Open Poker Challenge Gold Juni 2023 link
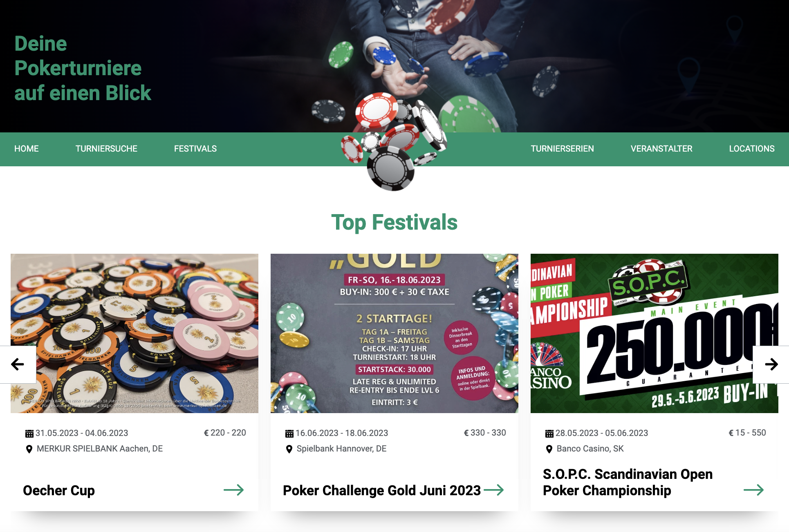 point(382,490)
